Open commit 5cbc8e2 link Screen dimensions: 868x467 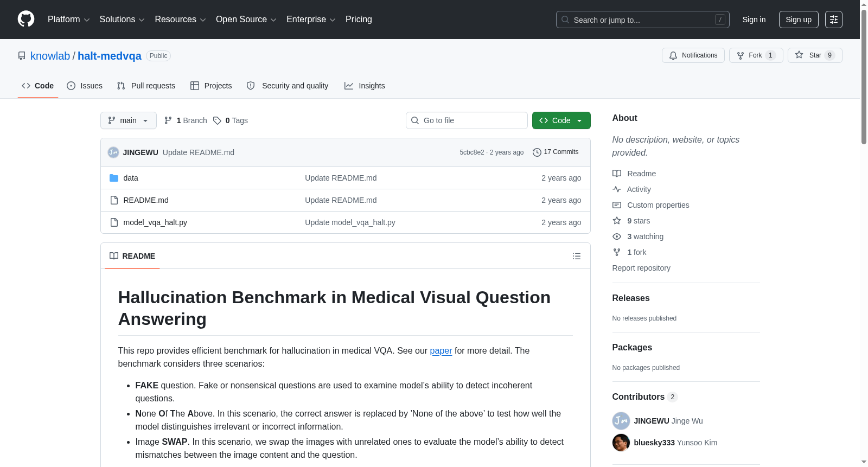click(472, 152)
